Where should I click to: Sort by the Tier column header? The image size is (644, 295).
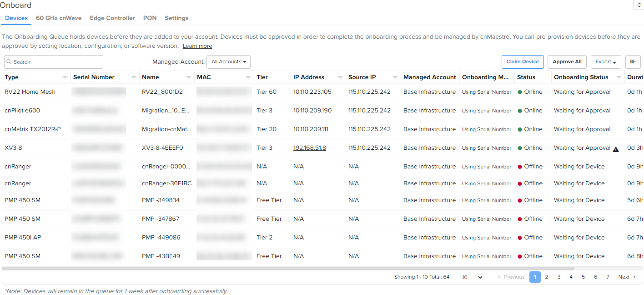(262, 77)
